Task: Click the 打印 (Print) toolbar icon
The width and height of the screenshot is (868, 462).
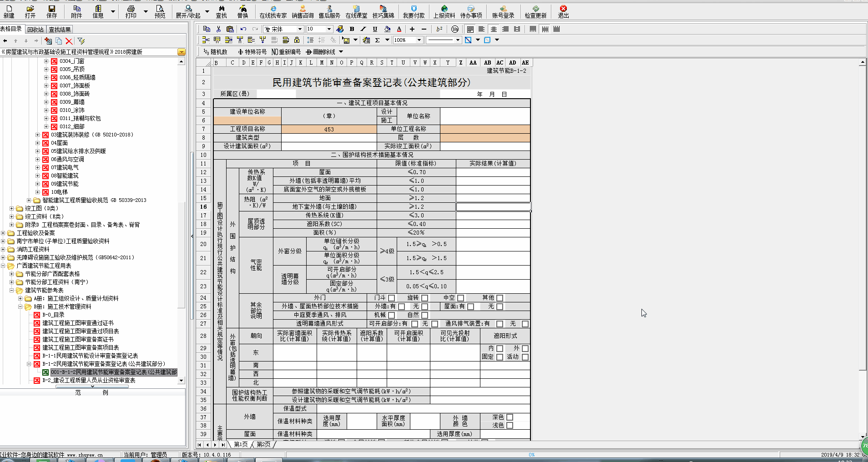Action: click(131, 12)
